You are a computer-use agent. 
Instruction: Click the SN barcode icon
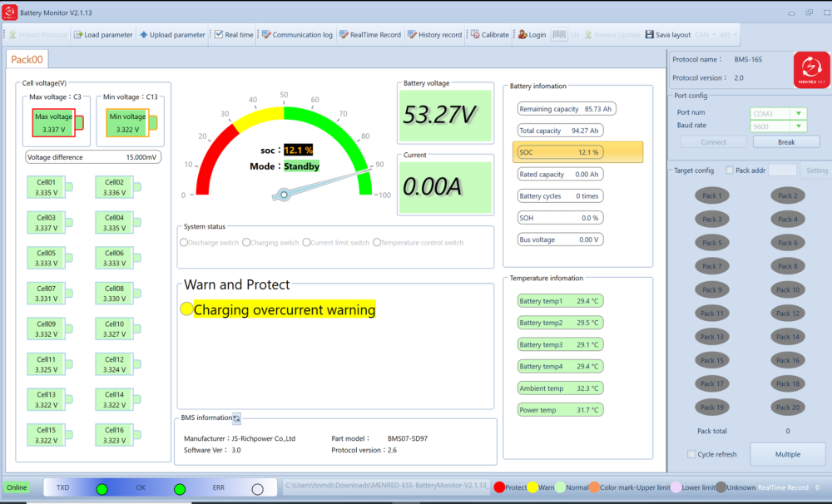(x=559, y=34)
